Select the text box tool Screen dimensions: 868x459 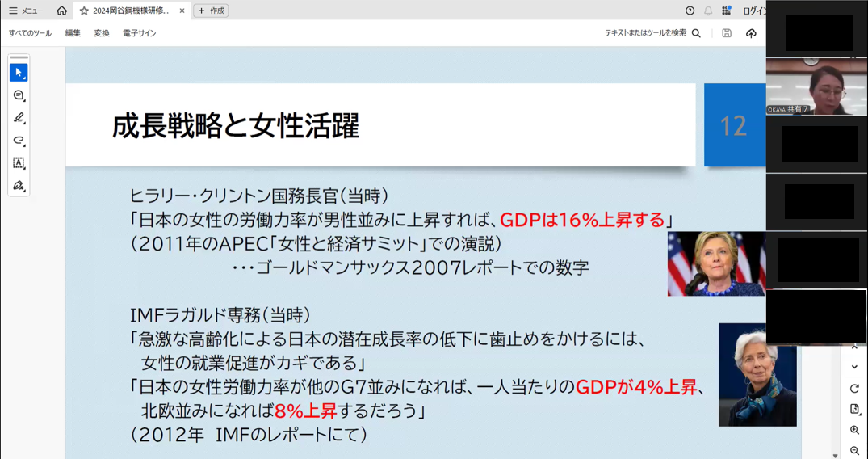coord(19,163)
